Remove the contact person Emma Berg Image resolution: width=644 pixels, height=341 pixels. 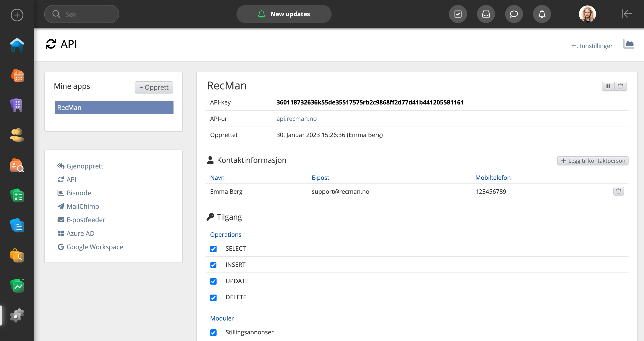coord(619,191)
